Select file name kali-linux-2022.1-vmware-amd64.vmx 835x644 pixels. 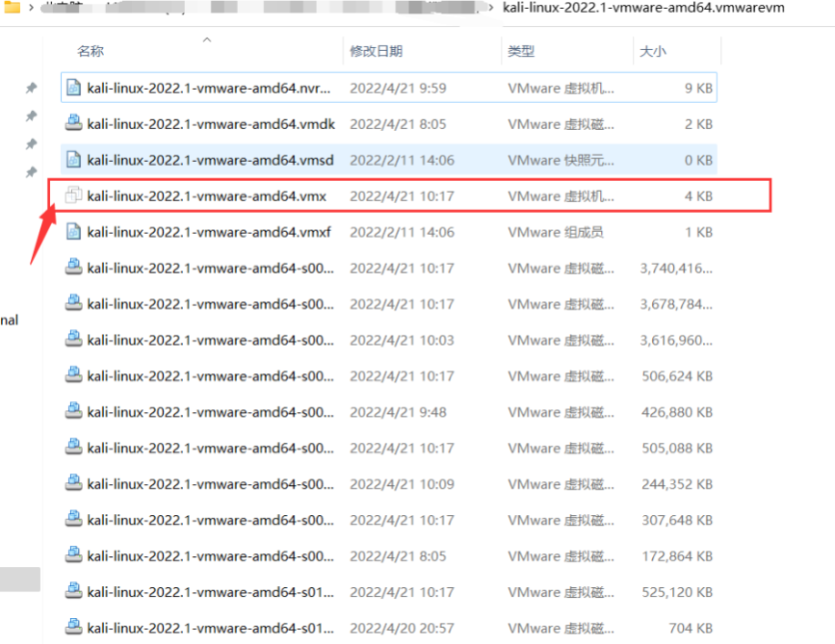(207, 195)
